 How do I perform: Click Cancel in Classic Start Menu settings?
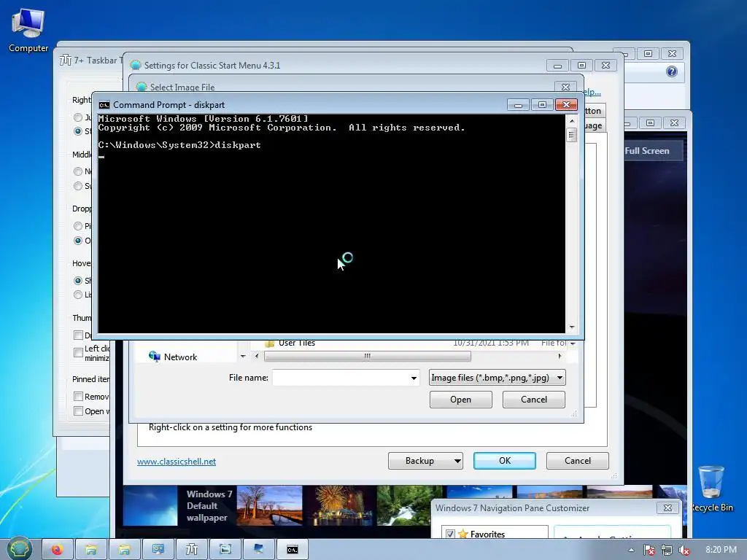[578, 461]
